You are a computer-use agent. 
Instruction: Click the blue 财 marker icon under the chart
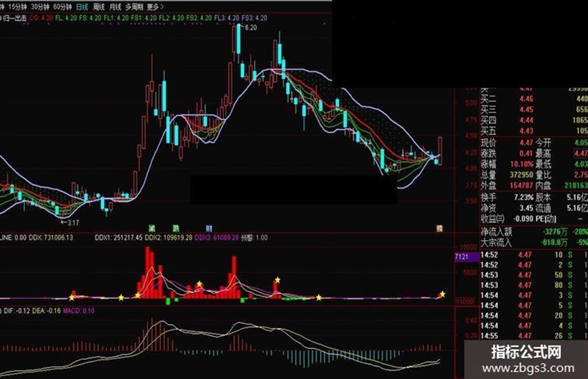(x=209, y=228)
